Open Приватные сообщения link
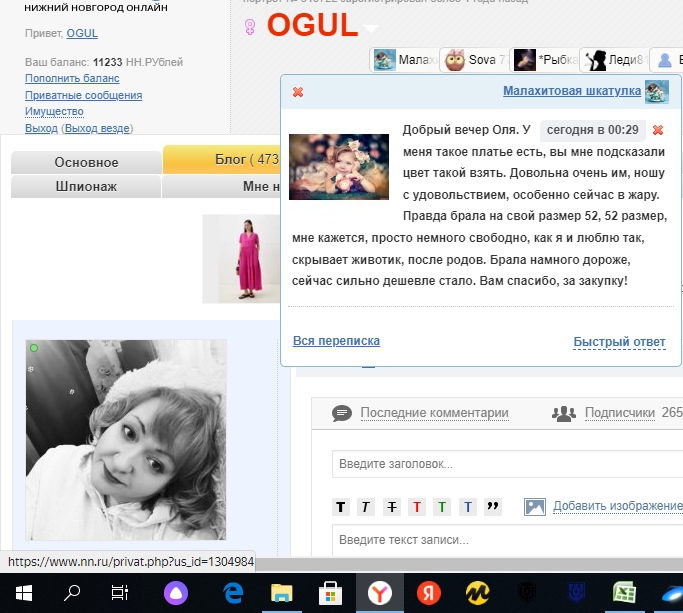Screen dimensions: 683x613 click(84, 95)
